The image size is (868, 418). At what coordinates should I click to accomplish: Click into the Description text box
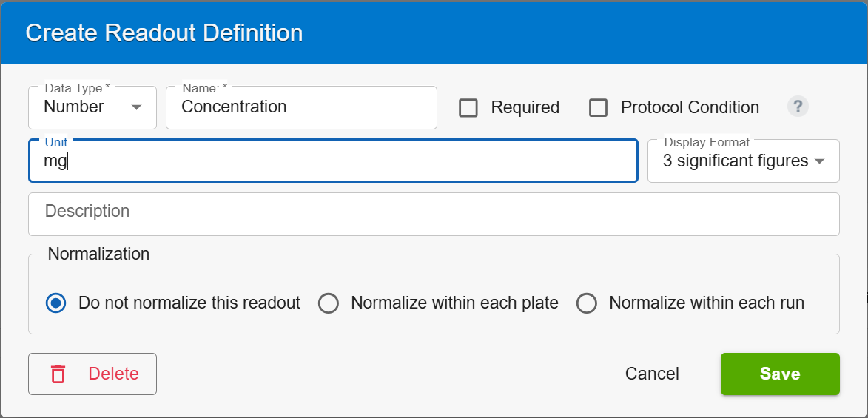click(x=434, y=214)
